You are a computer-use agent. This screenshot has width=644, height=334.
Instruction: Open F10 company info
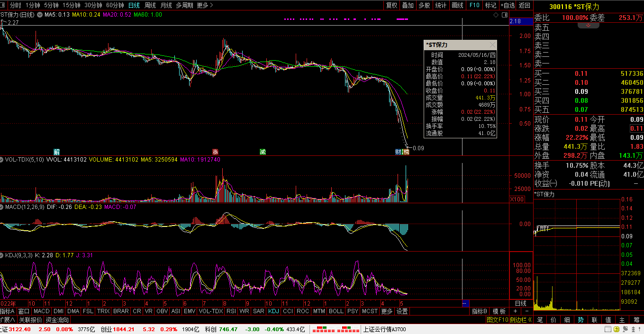coord(474,5)
